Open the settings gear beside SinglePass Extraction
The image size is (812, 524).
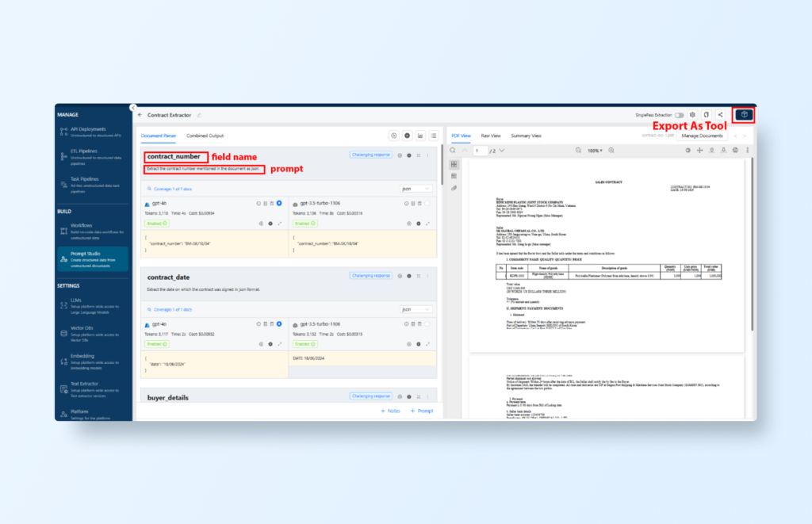pyautogui.click(x=692, y=115)
